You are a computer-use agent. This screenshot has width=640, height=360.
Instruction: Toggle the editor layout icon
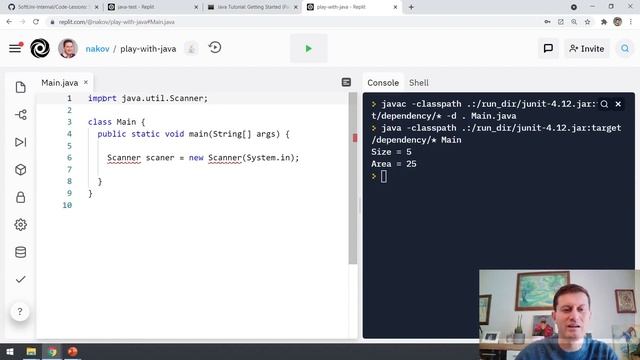(x=346, y=82)
